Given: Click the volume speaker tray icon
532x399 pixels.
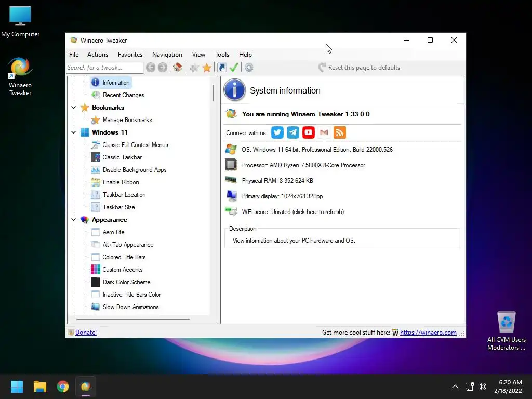Looking at the screenshot, I should tap(482, 387).
